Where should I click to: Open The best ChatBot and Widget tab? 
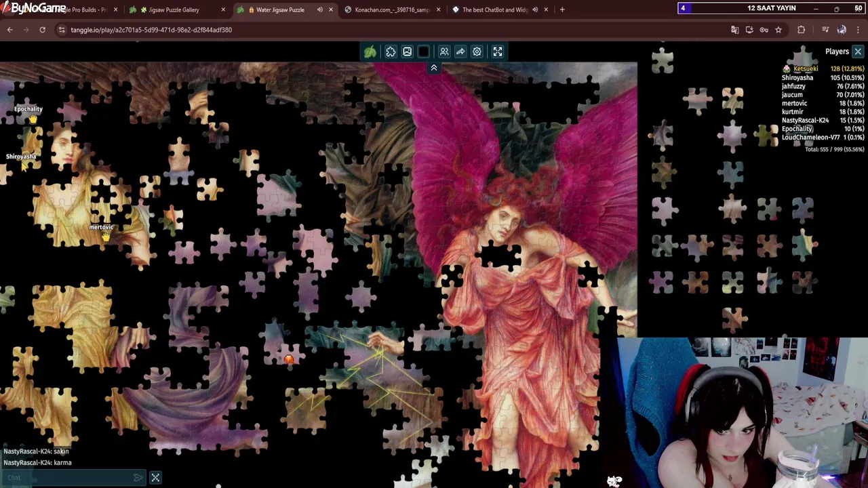(495, 9)
